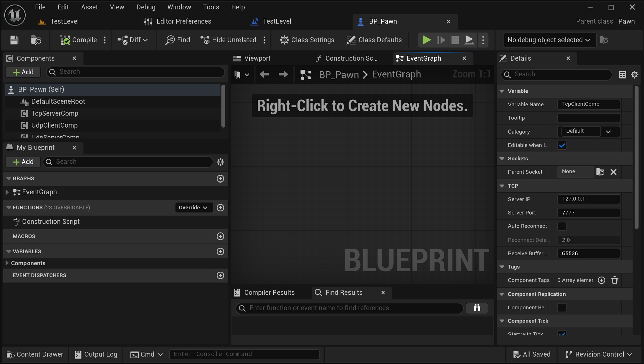The image size is (644, 364).
Task: Open Class Defaults
Action: pos(374,40)
